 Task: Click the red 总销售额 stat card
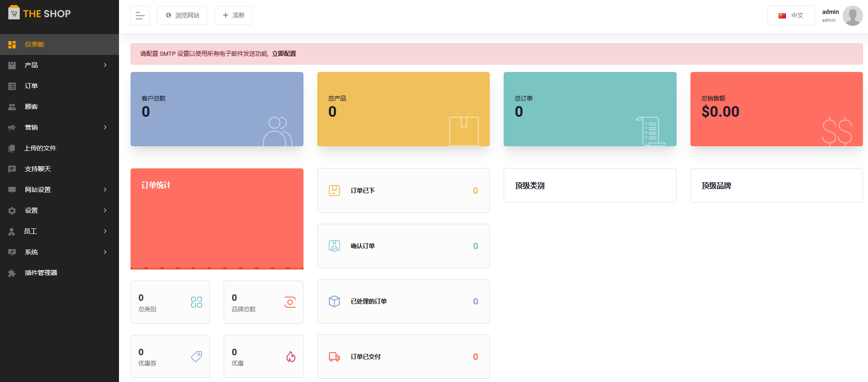(x=776, y=109)
